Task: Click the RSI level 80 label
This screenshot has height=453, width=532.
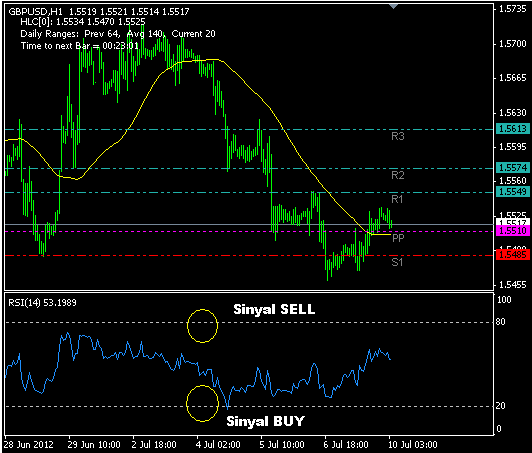Action: 500,322
